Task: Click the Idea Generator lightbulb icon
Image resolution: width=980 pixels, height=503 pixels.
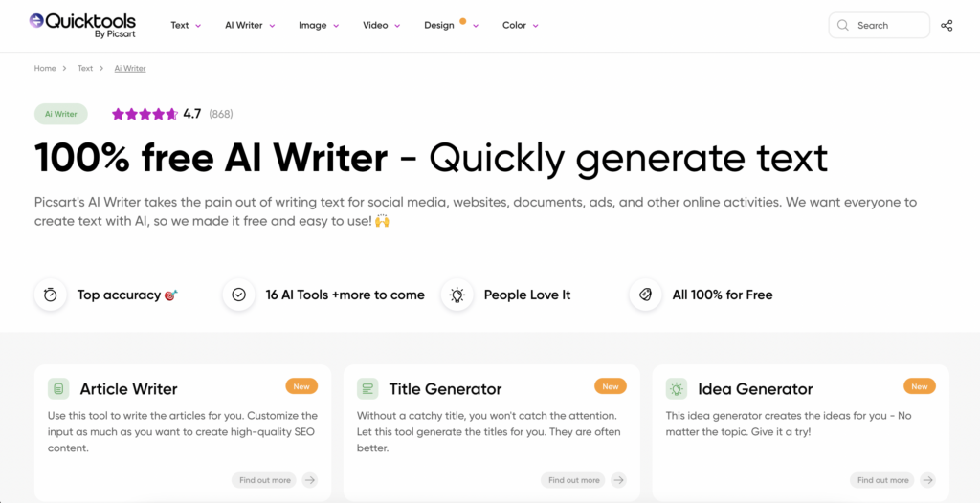Action: (677, 389)
